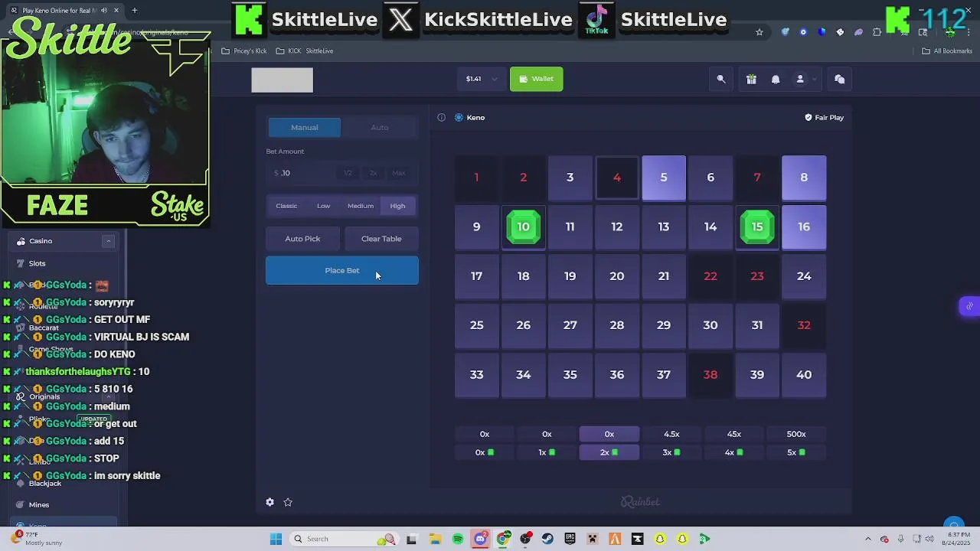Open KICK SkittleLive bookmark folder
The width and height of the screenshot is (980, 551).
tap(305, 51)
